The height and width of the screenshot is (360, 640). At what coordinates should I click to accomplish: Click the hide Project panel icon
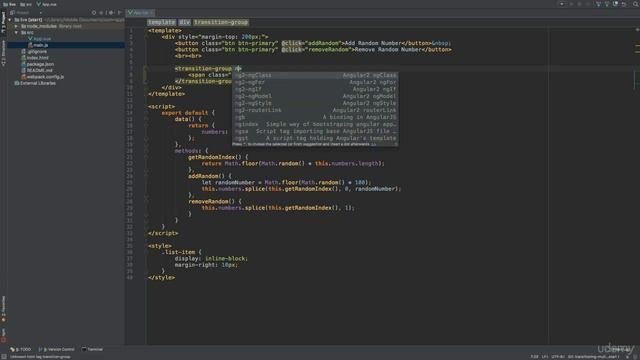coord(120,13)
